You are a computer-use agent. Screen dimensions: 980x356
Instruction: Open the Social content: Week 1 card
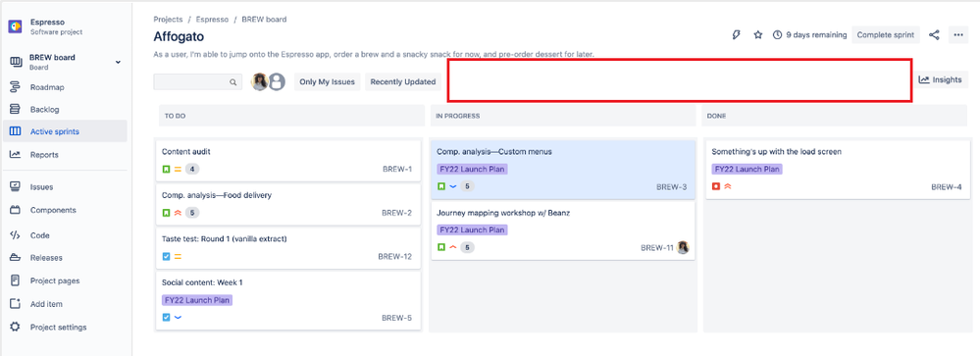tap(288, 300)
